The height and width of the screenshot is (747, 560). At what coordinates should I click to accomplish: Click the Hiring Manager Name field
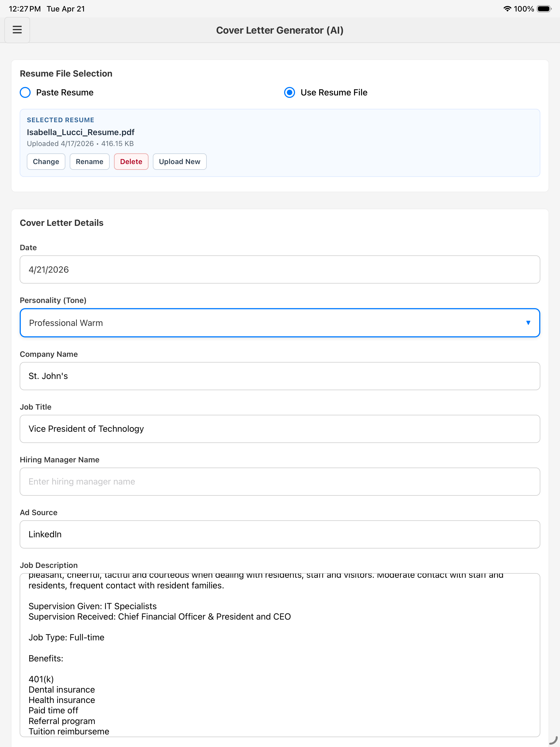click(x=280, y=482)
